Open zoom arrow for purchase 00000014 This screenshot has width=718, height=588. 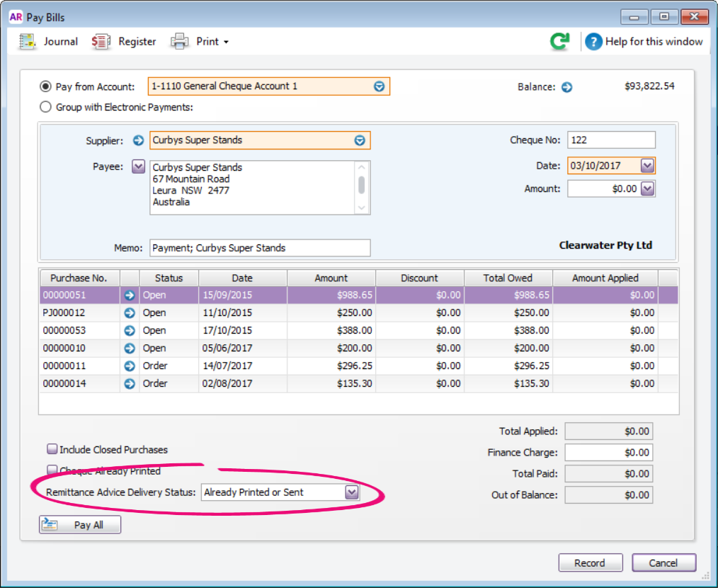(x=130, y=383)
